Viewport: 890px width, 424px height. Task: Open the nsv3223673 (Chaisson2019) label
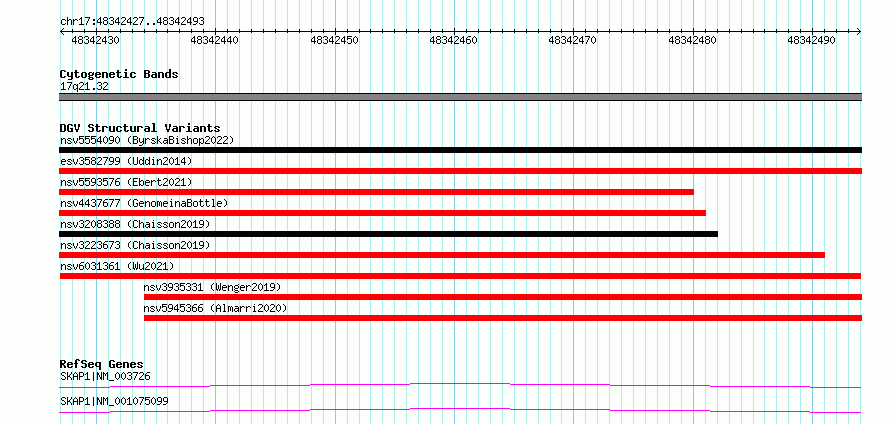tap(135, 245)
